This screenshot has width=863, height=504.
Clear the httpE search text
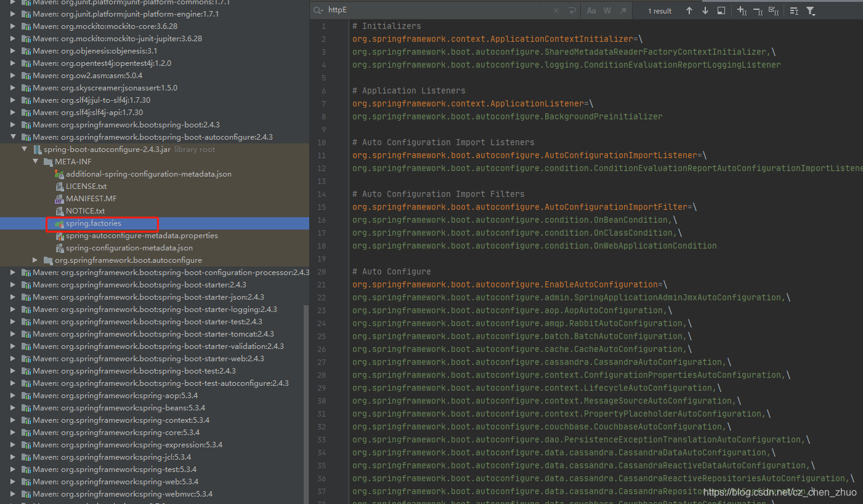[x=557, y=10]
